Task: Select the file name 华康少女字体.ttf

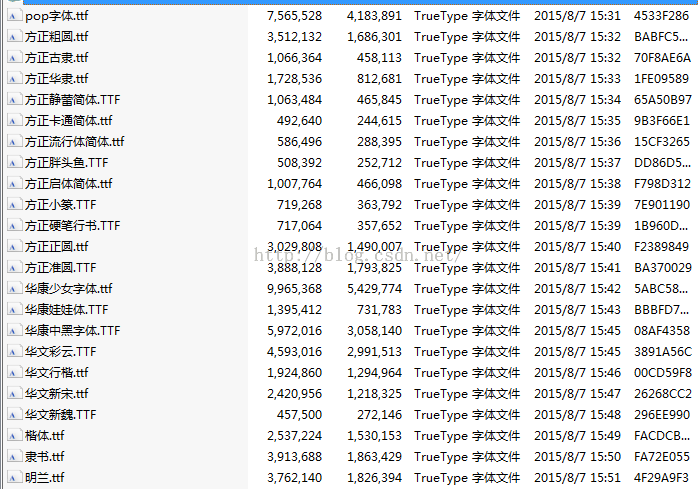Action: 69,288
